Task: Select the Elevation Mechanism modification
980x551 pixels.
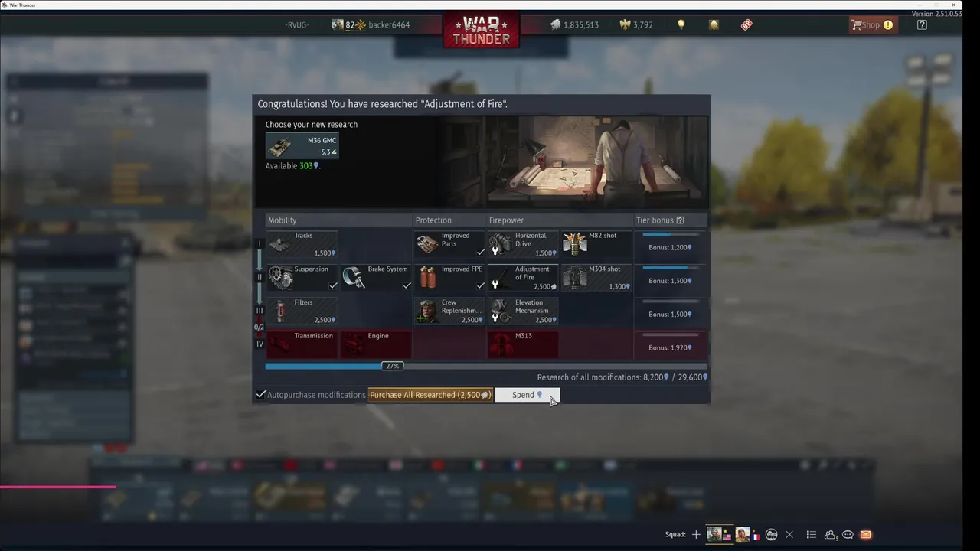Action: 524,311
